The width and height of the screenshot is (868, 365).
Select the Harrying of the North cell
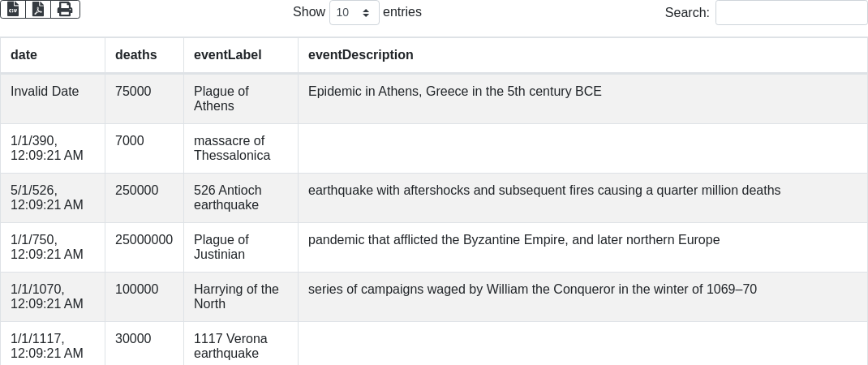pyautogui.click(x=236, y=297)
